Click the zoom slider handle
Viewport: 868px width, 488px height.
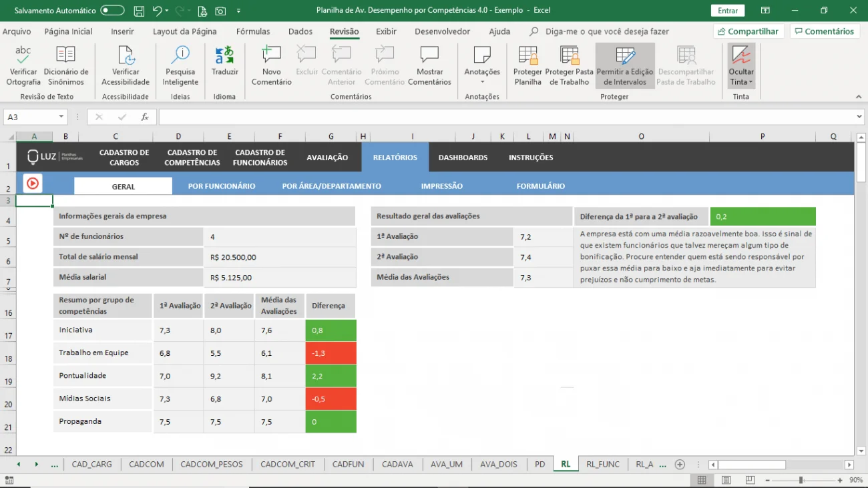pos(801,480)
